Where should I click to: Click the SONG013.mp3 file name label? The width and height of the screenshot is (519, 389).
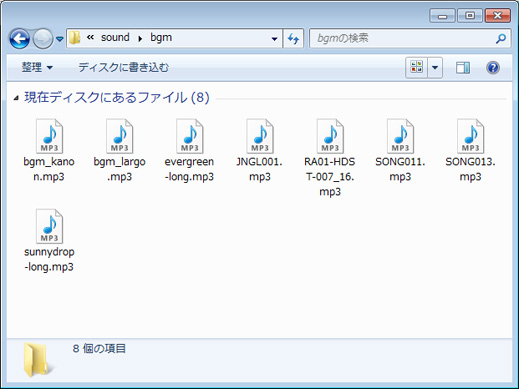(470, 169)
